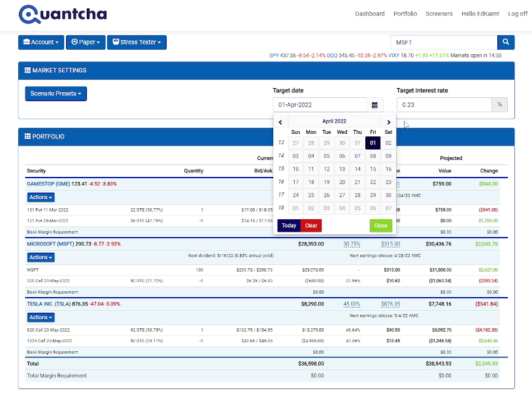Click the Total Margin Requirement row label
The height and width of the screenshot is (393, 532).
click(x=57, y=375)
